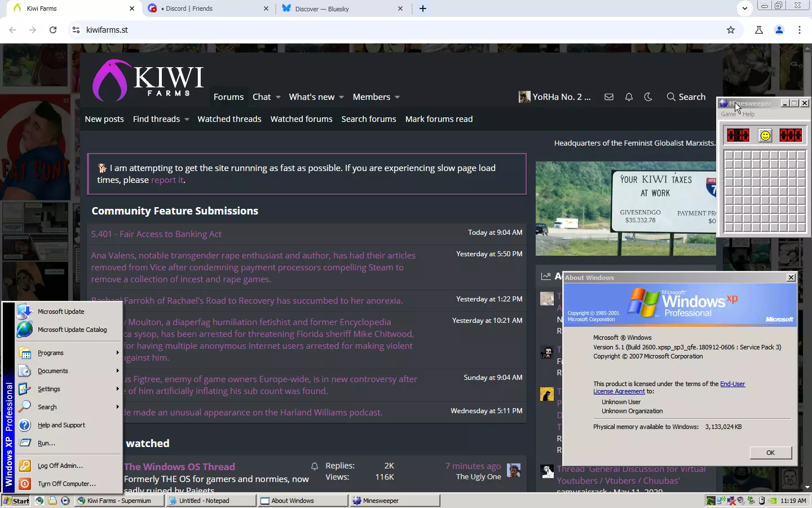Click the New posts link

click(104, 119)
